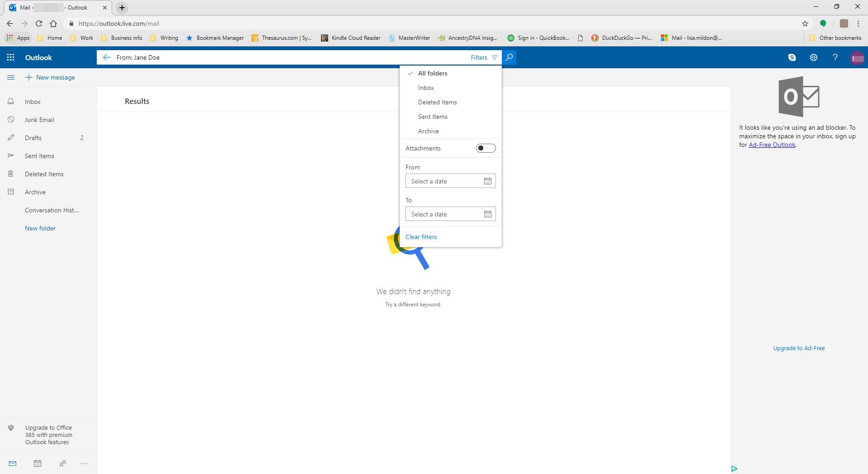The height and width of the screenshot is (474, 868).
Task: Select Archive in filter list
Action: point(451,131)
